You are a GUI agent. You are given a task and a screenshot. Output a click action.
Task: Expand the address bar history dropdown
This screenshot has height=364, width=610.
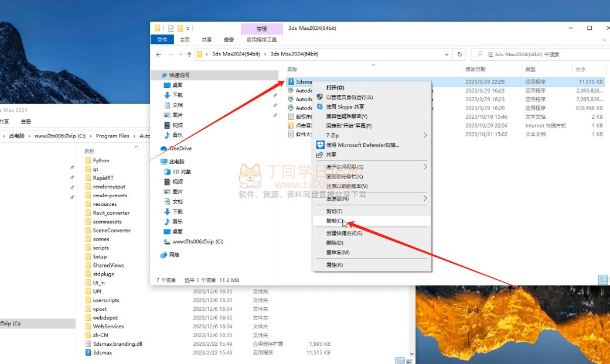click(x=447, y=54)
